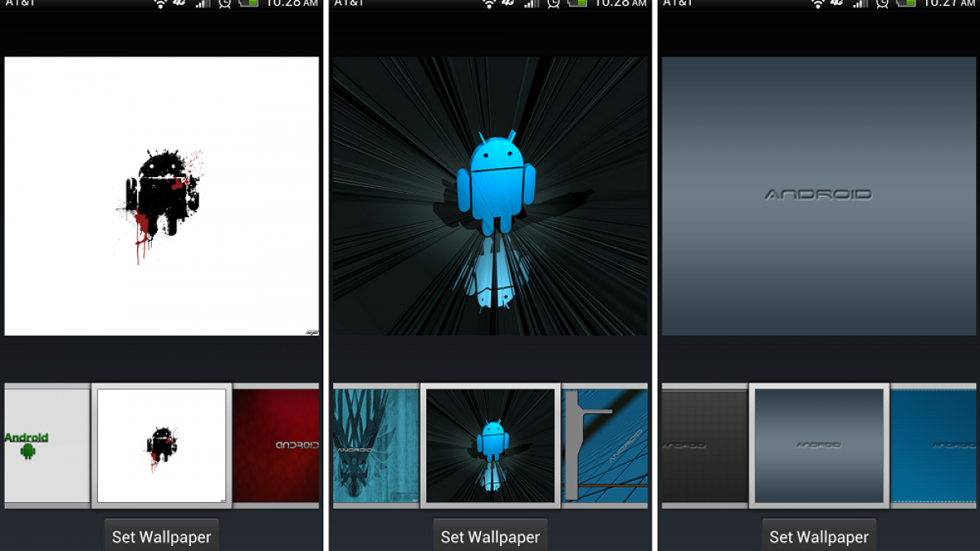
Task: Select the teal dragon Android thumbnail
Action: 376,446
